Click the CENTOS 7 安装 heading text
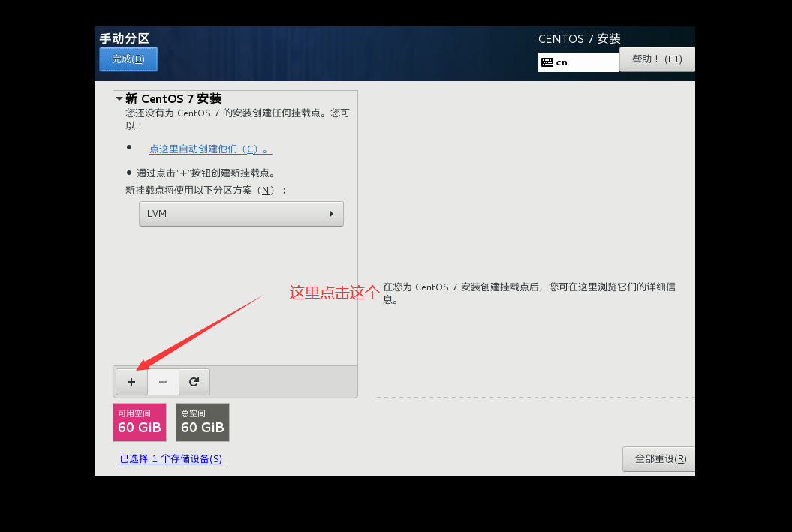The image size is (792, 532). click(x=580, y=39)
